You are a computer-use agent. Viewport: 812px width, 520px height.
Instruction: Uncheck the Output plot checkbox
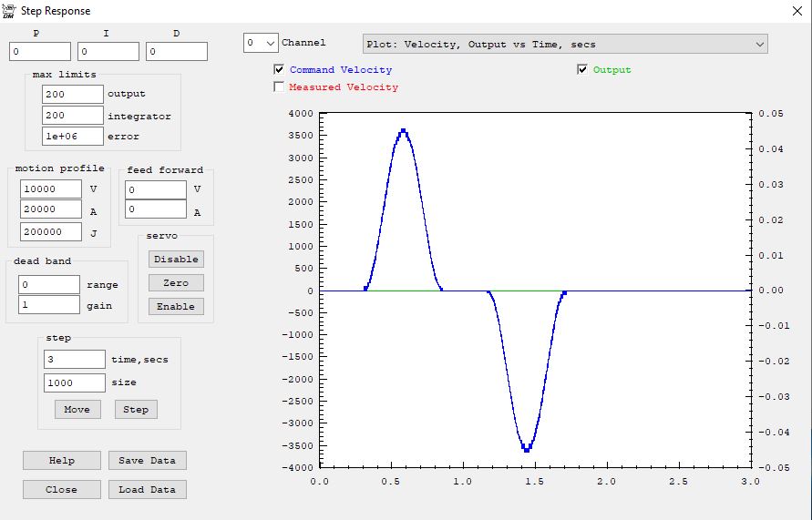582,70
